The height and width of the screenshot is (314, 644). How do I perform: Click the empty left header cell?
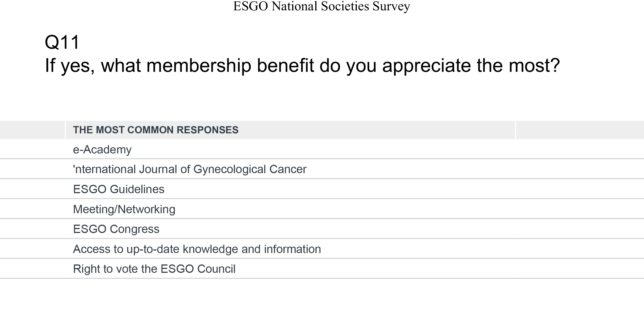32,130
